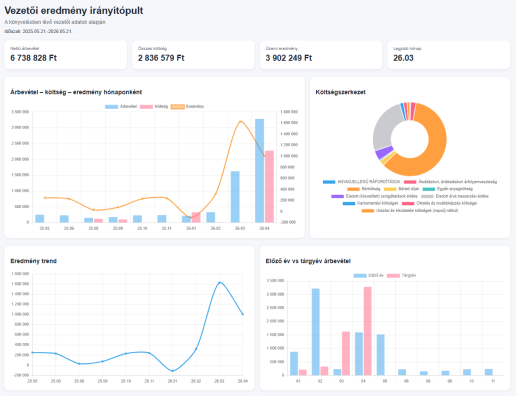
Task: Click the 11 month label in comparison chart
Action: click(493, 381)
